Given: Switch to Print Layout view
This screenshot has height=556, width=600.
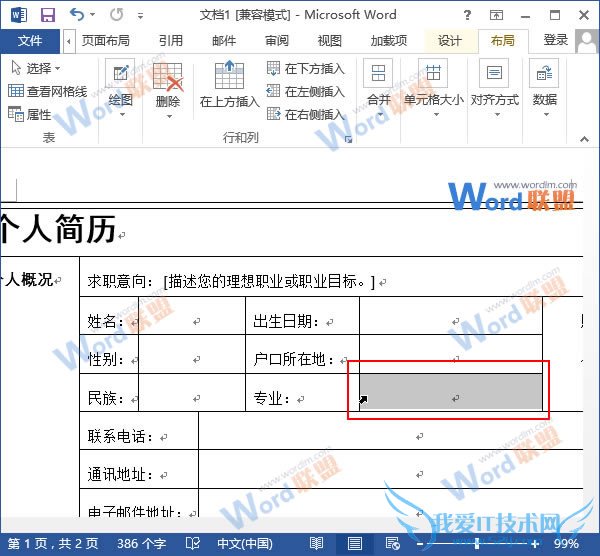Looking at the screenshot, I should click(354, 543).
